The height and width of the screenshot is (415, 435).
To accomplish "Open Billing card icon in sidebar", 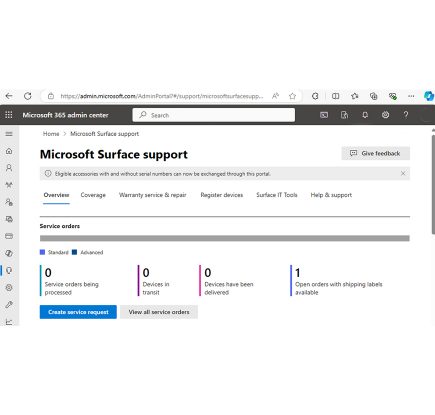I will tap(9, 236).
